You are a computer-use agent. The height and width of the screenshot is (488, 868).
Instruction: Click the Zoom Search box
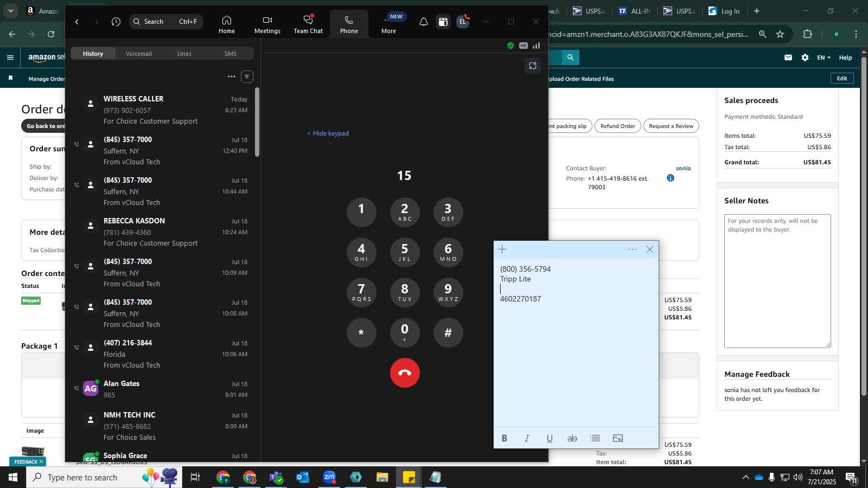tap(167, 22)
